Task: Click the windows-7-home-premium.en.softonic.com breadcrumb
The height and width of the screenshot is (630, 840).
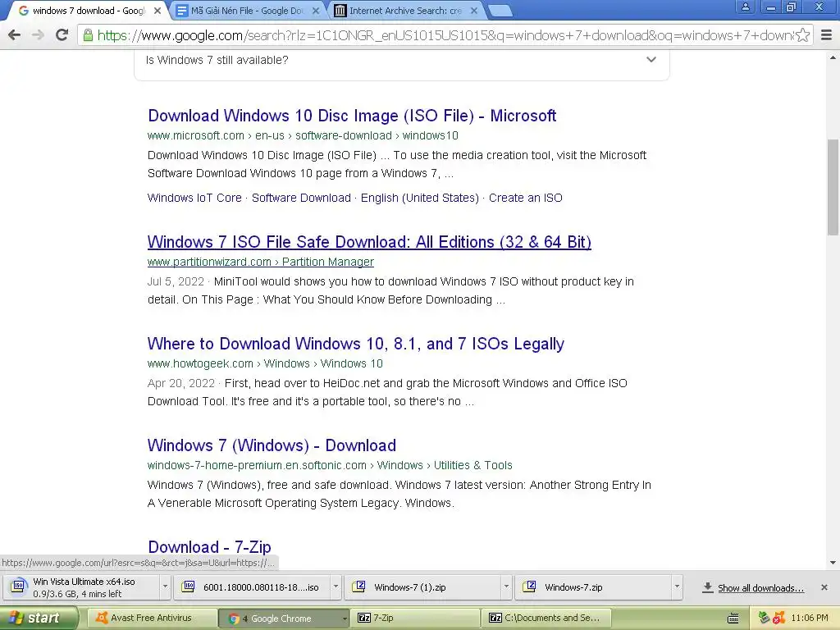Action: 330,466
